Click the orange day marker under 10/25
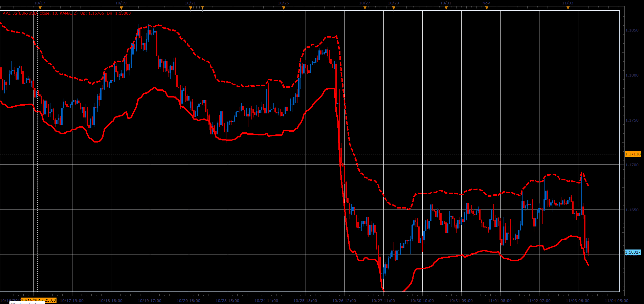The height and width of the screenshot is (304, 644). coord(284,8)
